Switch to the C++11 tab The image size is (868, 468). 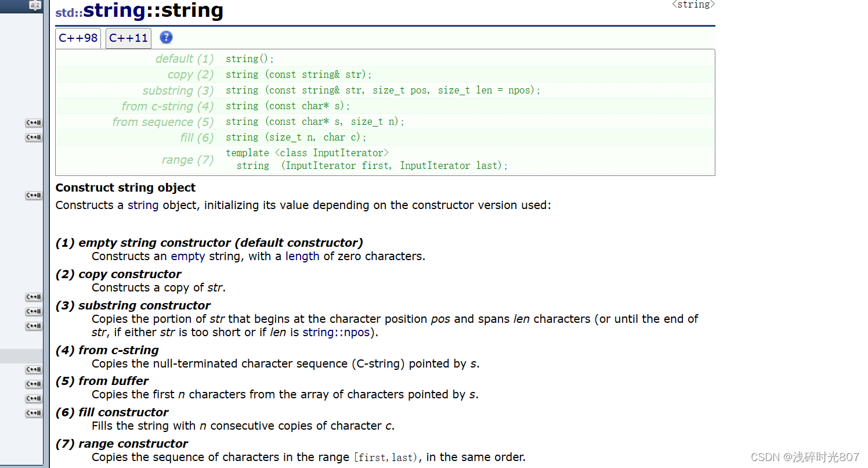click(x=128, y=38)
